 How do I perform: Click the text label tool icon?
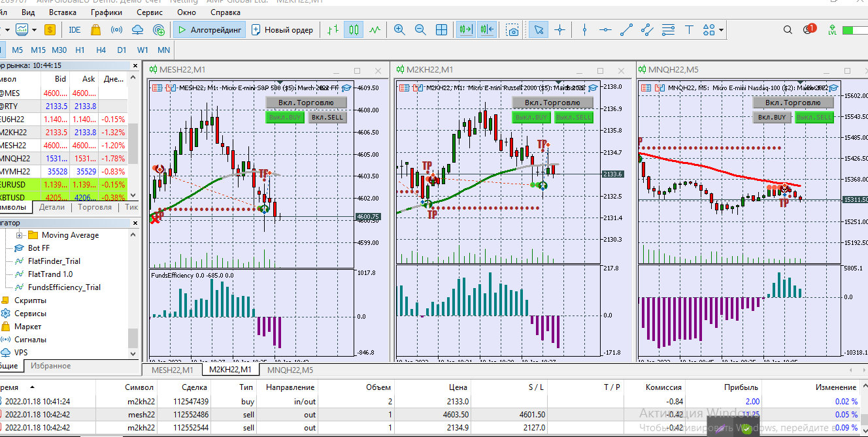[688, 29]
